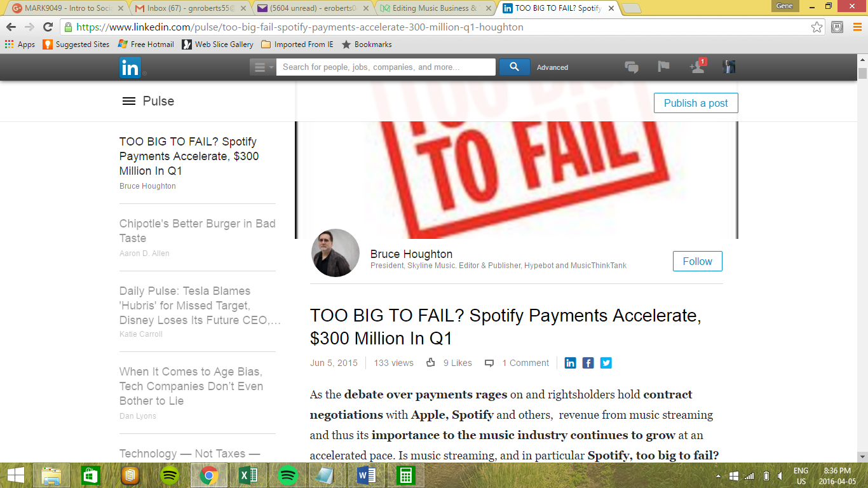The image size is (868, 488).
Task: Share the article on LinkedIn
Action: point(571,363)
